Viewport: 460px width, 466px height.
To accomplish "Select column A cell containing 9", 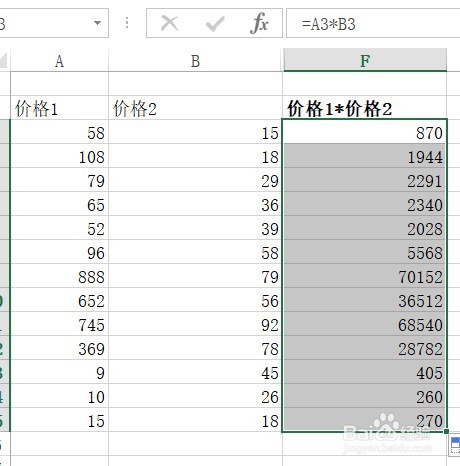I will (59, 372).
